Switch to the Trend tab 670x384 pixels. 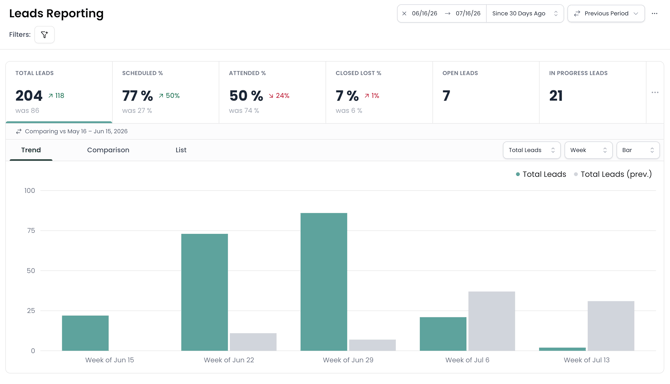(x=31, y=150)
